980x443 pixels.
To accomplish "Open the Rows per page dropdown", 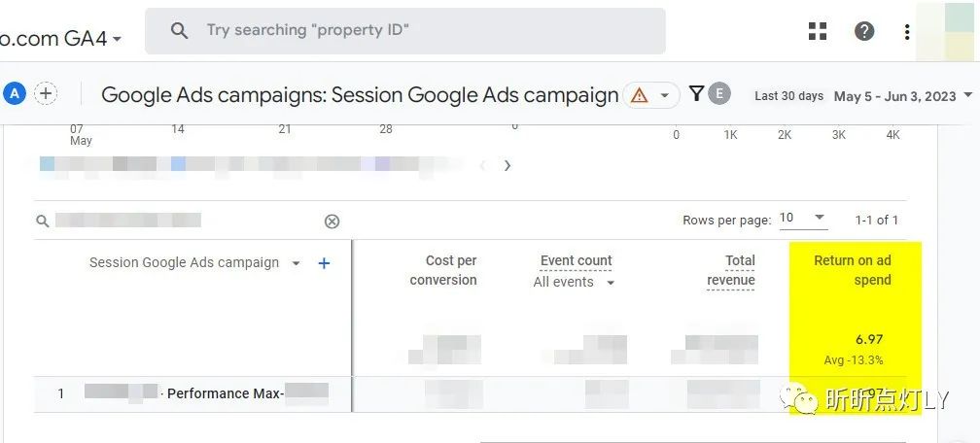I will click(803, 218).
